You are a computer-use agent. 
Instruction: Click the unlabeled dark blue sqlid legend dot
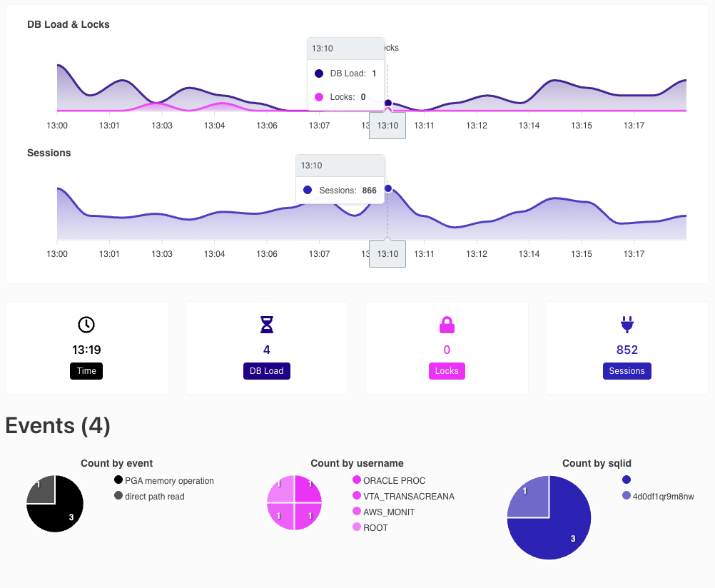627,480
